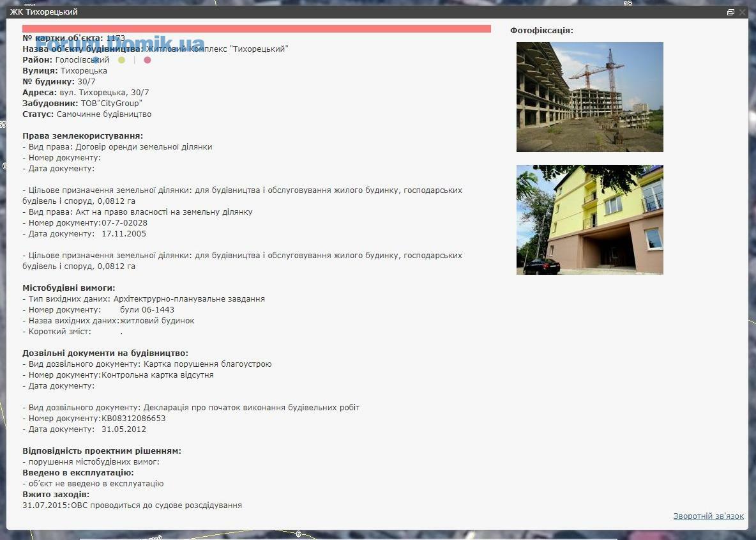
Task: Click the Архітектурно-планувальне завдання line
Action: pyautogui.click(x=144, y=298)
